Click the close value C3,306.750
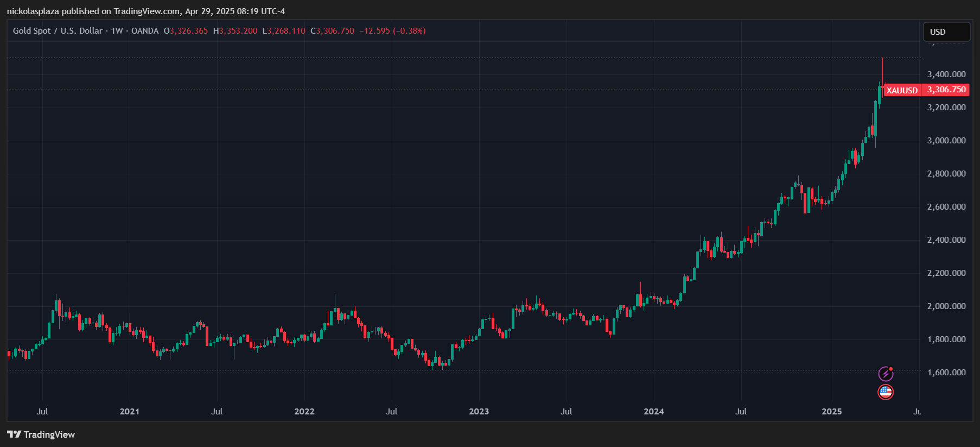The height and width of the screenshot is (447, 980). click(x=332, y=31)
